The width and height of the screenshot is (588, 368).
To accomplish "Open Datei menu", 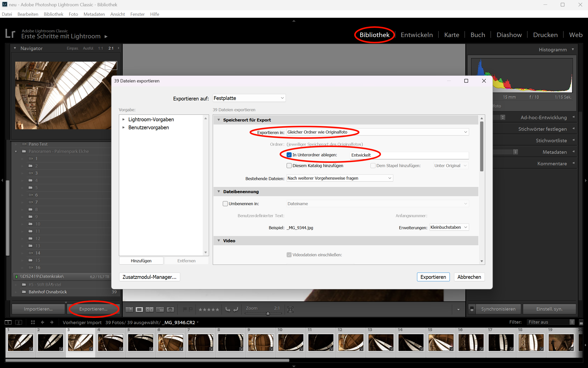I will [7, 14].
